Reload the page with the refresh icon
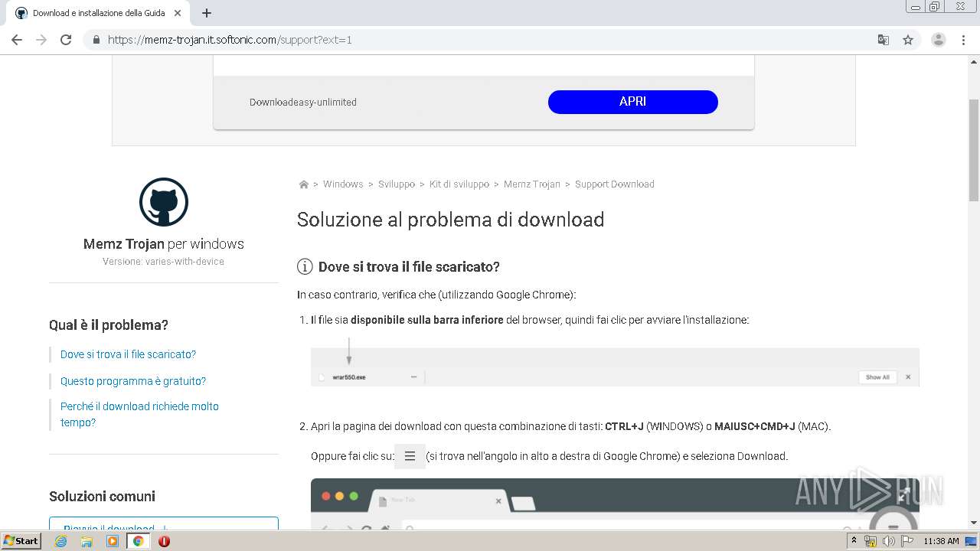Viewport: 980px width, 551px height. click(66, 40)
